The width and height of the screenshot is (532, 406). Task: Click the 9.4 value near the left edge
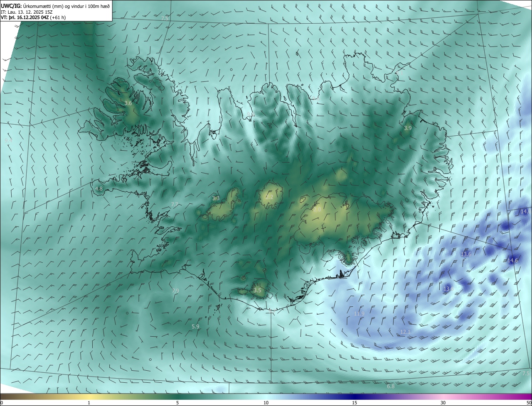pyautogui.click(x=8, y=141)
